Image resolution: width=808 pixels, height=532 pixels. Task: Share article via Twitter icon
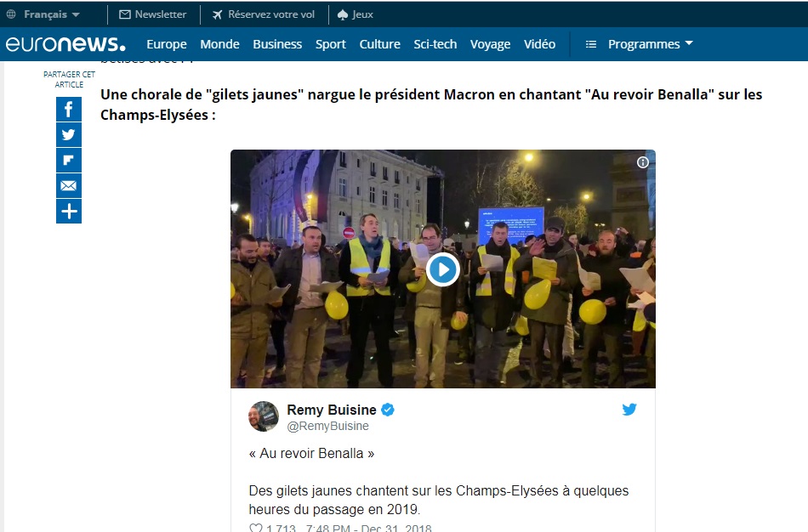[x=69, y=135]
